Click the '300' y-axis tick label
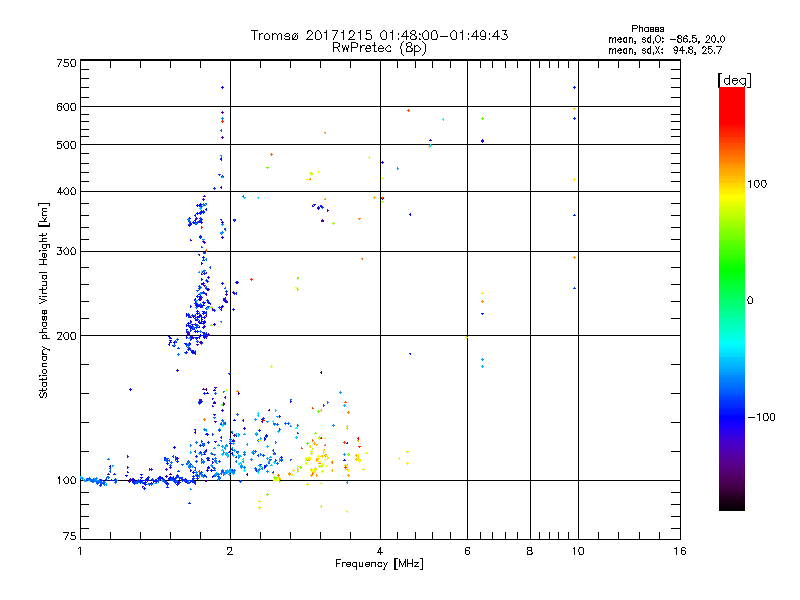Screen dimensions: 800x600 (x=66, y=252)
